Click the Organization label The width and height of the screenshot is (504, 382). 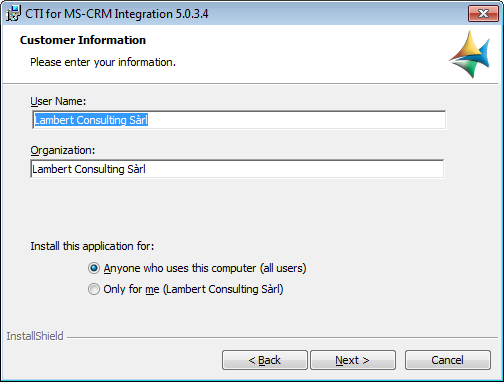coord(63,150)
